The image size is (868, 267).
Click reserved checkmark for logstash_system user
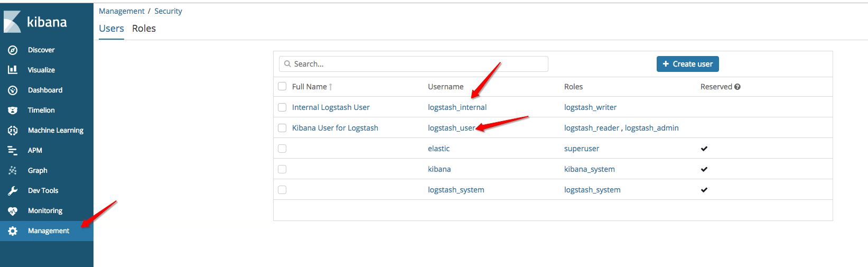(704, 190)
